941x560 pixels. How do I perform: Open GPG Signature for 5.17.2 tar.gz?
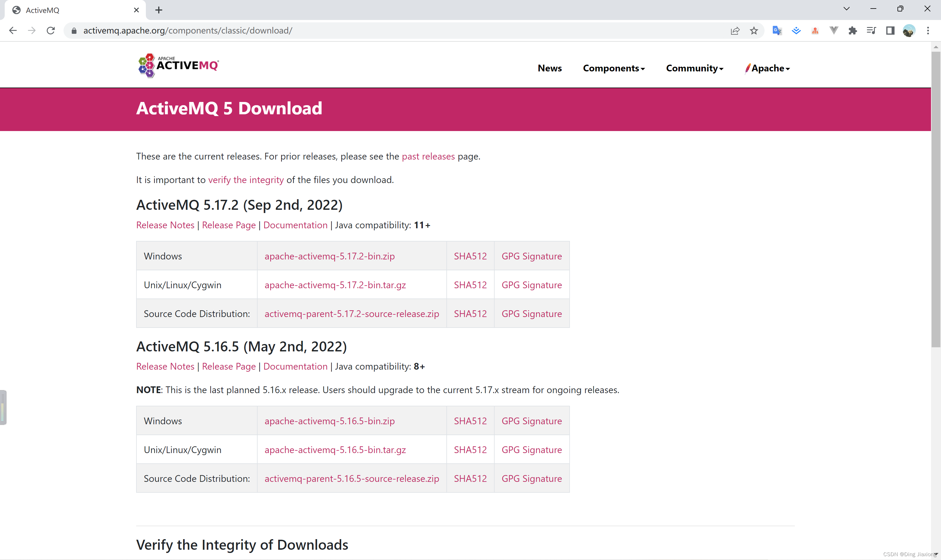[532, 285]
